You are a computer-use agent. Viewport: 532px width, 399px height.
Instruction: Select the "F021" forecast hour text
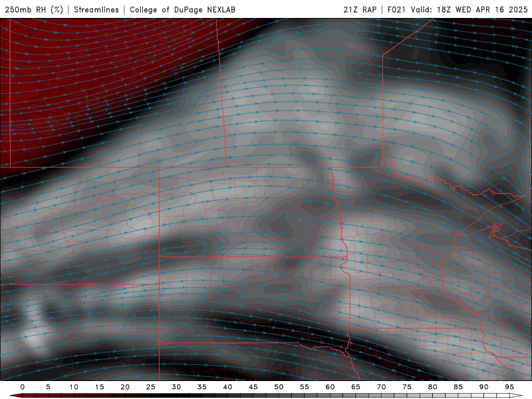coord(396,9)
